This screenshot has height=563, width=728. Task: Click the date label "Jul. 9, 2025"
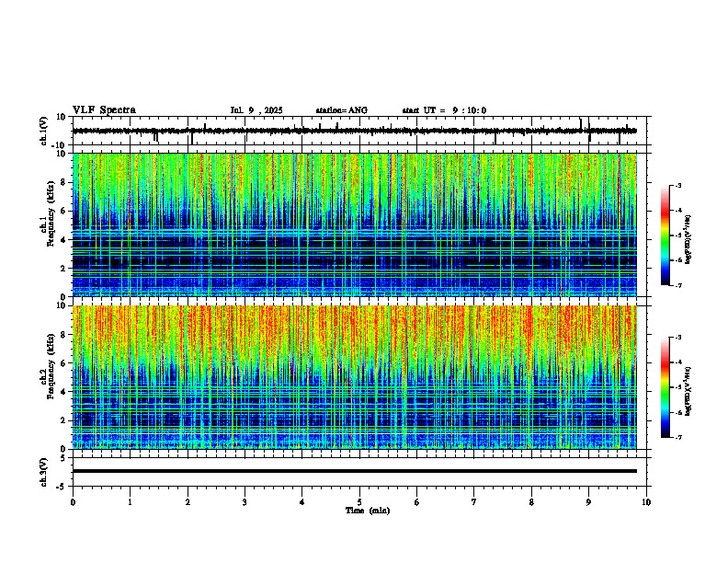(x=256, y=110)
